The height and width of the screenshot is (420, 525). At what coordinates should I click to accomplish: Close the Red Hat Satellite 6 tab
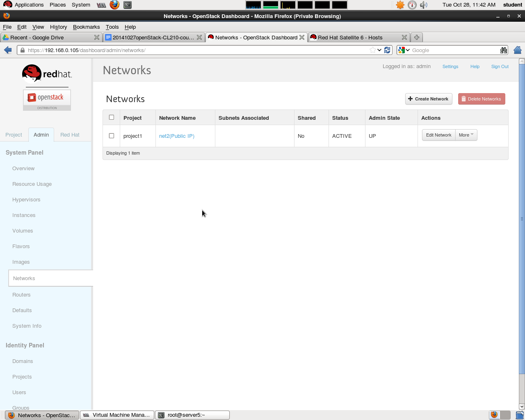(404, 37)
